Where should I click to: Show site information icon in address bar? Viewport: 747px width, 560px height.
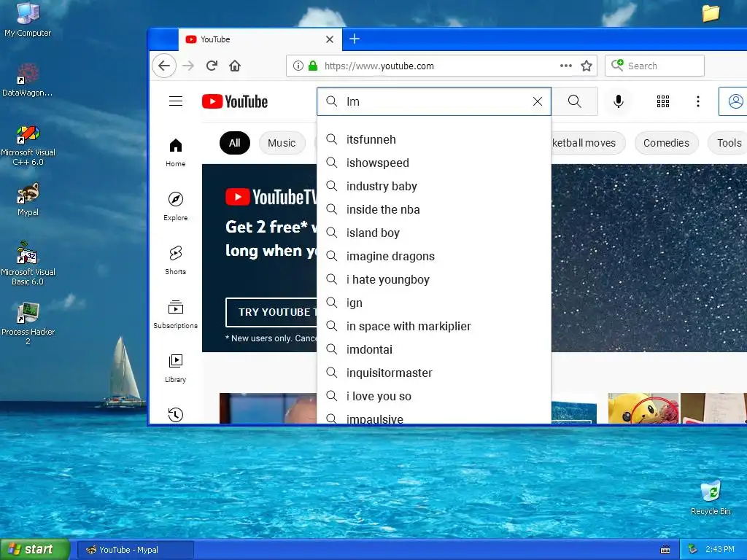[x=298, y=66]
